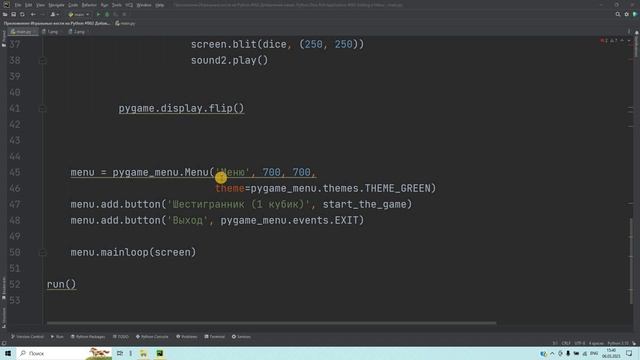Image resolution: width=640 pixels, height=360 pixels.
Task: Open the Edit menu
Action: 29,5
